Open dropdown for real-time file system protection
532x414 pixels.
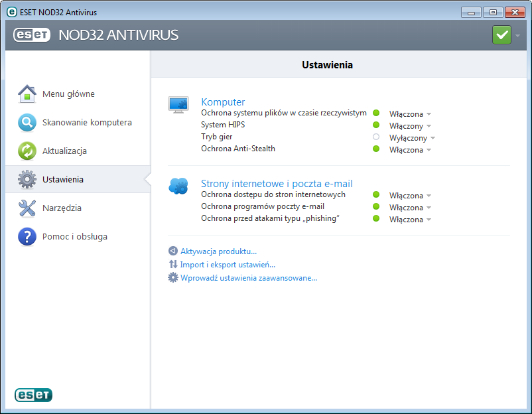click(410, 114)
